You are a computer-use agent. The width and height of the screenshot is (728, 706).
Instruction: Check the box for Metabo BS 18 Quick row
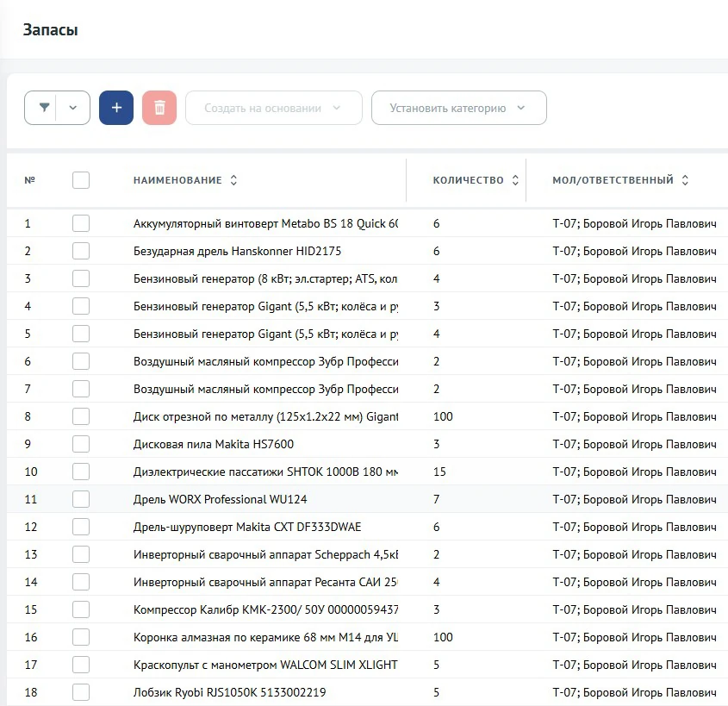(81, 223)
